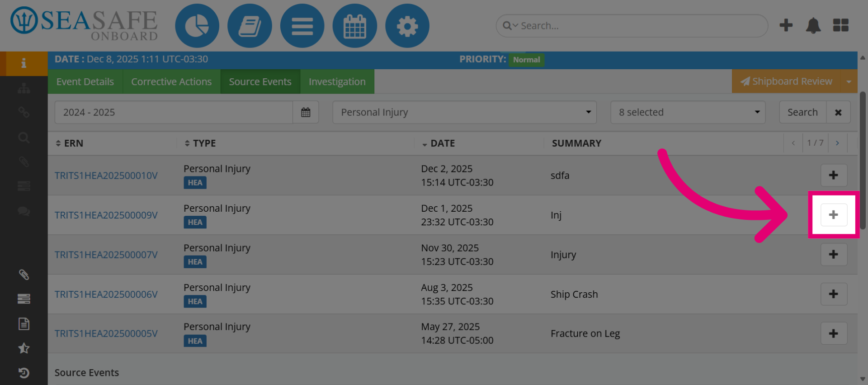Clear the search filter with X
The width and height of the screenshot is (868, 385).
[x=838, y=112]
